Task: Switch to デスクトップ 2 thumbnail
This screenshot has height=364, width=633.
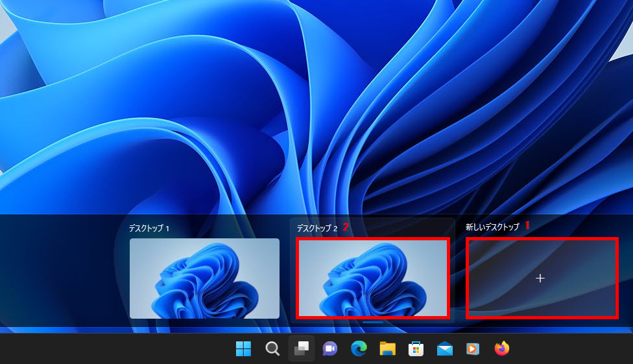Action: pos(372,278)
